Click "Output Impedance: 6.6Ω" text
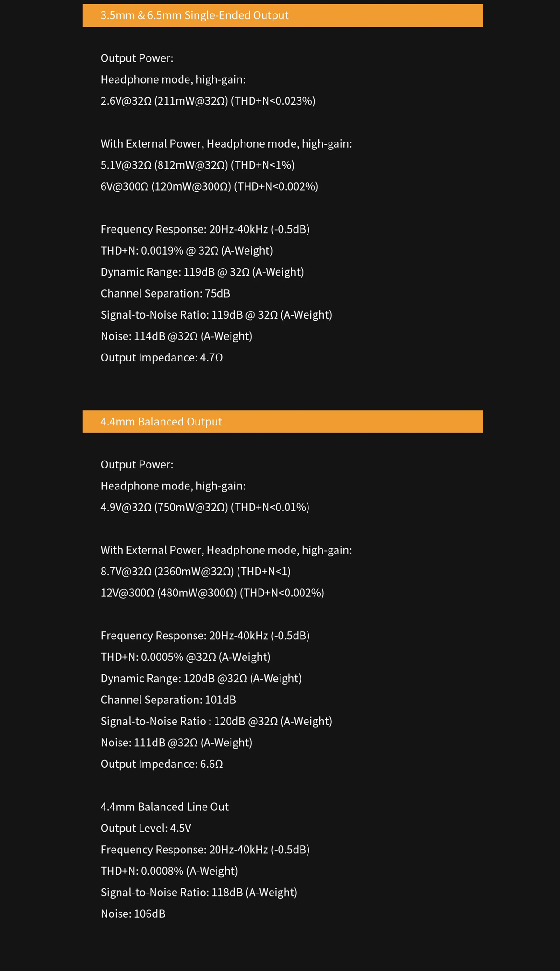 click(161, 764)
